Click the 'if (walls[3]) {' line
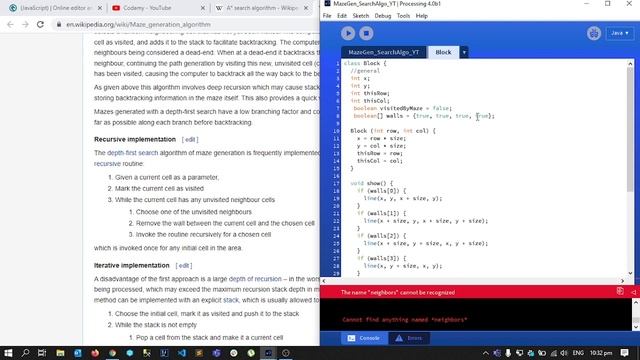The width and height of the screenshot is (640, 360). 382,258
